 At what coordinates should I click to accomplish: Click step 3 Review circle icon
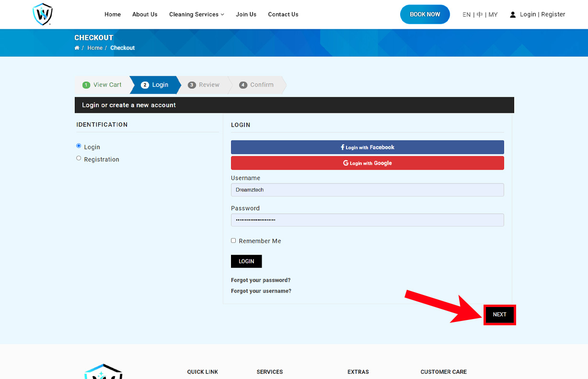(x=192, y=85)
